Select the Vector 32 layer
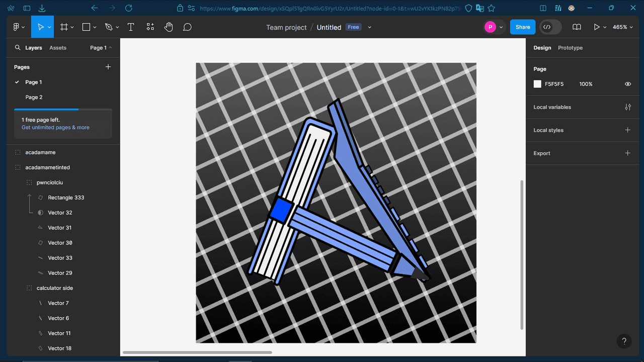Screen dimensions: 644x362 pos(60,213)
